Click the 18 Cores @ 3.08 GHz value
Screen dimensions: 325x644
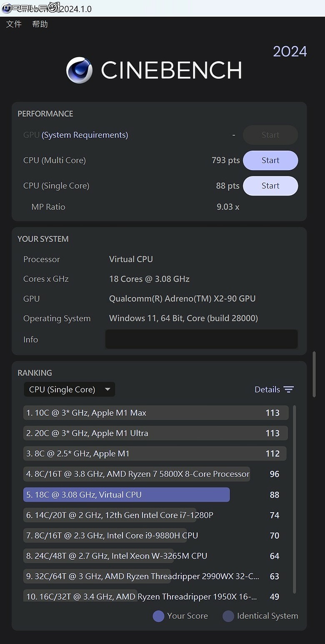[149, 279]
